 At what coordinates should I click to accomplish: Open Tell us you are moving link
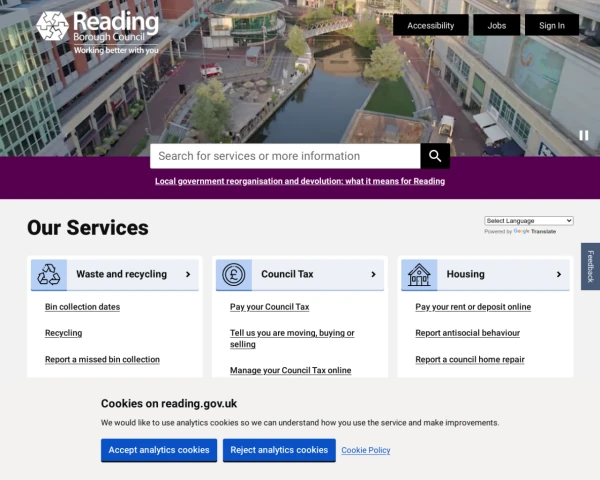(x=292, y=338)
